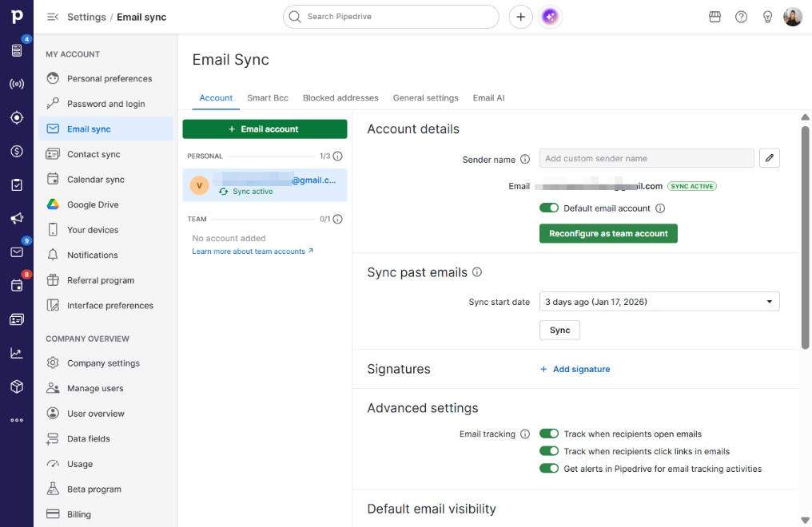The image size is (812, 527).
Task: Switch to the Account tab
Action: [x=216, y=97]
